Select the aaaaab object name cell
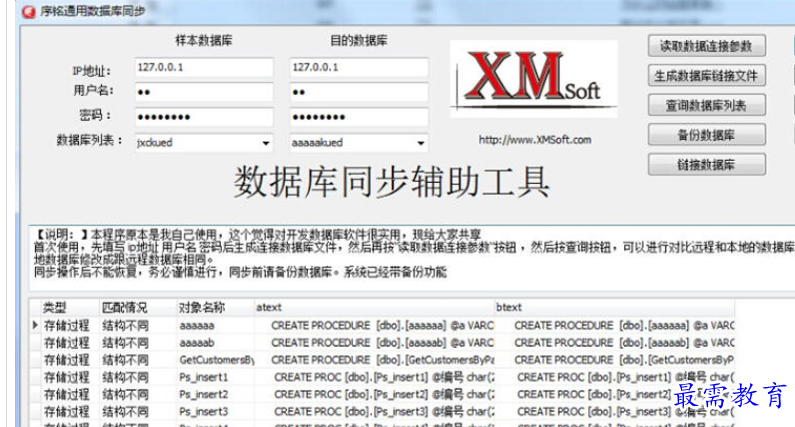Image resolution: width=795 pixels, height=427 pixels. [x=215, y=343]
